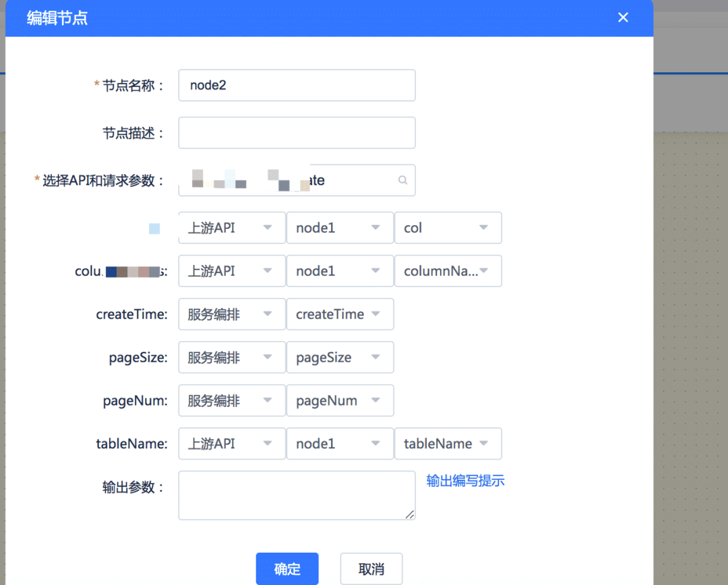
Task: Open the columnNa... dropdown
Action: click(x=448, y=271)
